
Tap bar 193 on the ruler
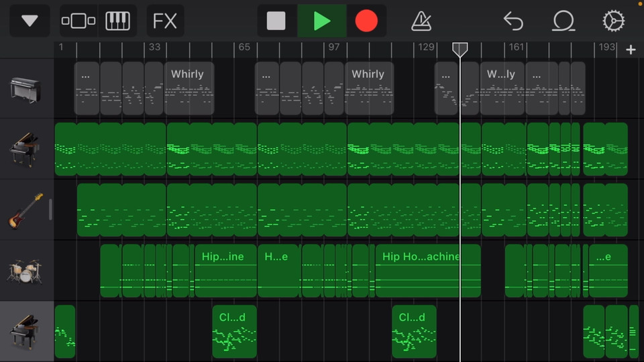tap(606, 47)
